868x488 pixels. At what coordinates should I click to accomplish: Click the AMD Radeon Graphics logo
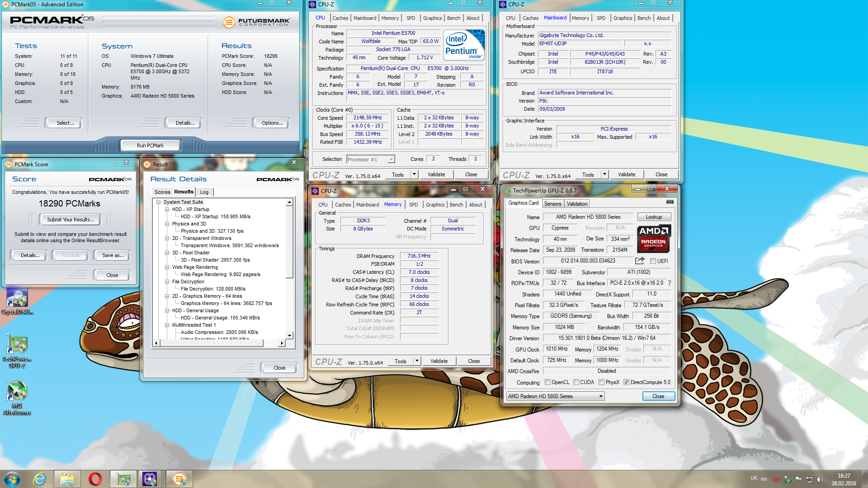pyautogui.click(x=654, y=238)
